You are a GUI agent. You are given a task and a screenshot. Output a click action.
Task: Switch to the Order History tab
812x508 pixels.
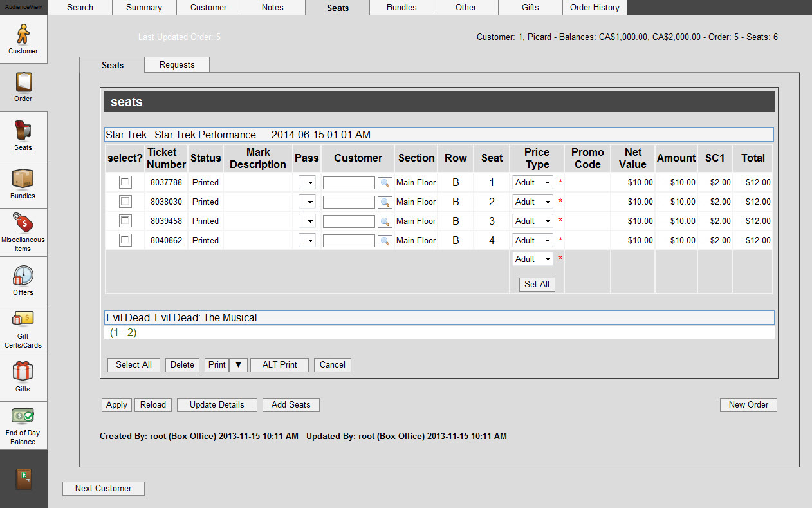595,7
